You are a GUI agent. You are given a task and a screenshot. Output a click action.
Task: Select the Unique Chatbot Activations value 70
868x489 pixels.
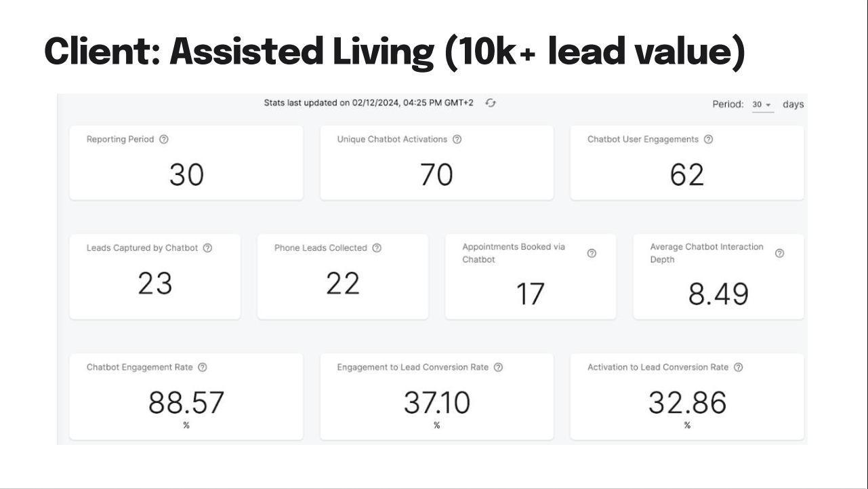pos(436,175)
